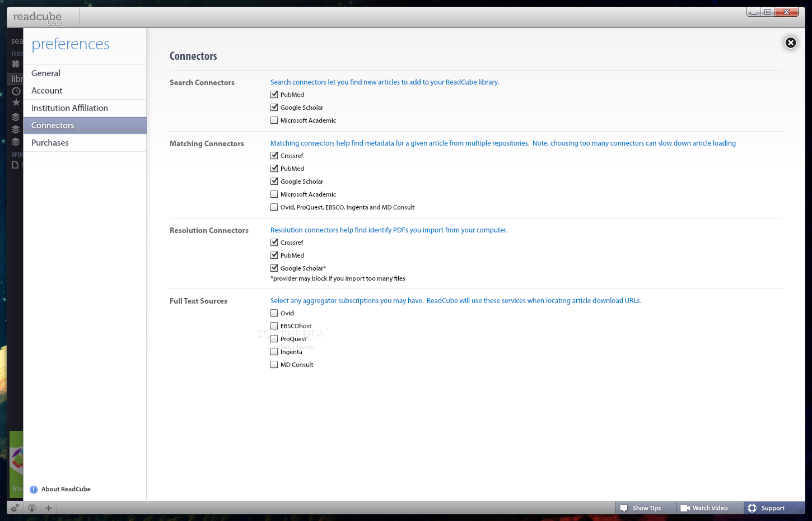Click the 'Select any aggregator subscriptions' description
812x521 pixels.
pos(456,301)
